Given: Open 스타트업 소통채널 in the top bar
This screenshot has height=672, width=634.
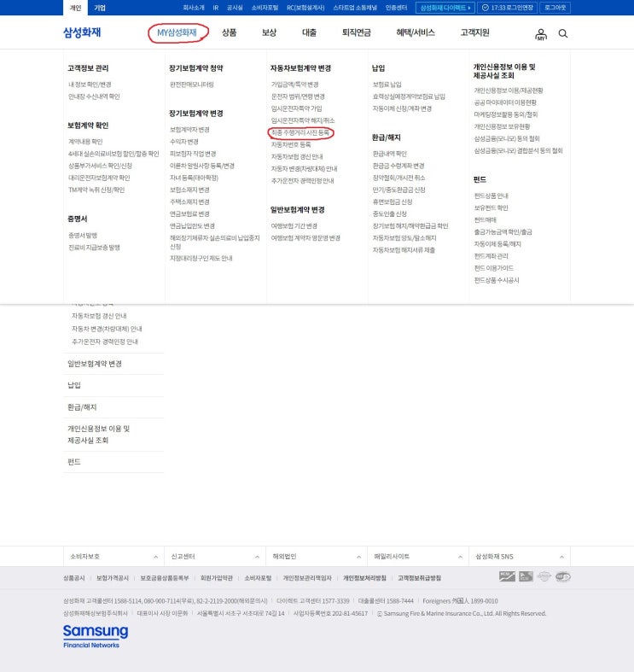Looking at the screenshot, I should tap(355, 8).
